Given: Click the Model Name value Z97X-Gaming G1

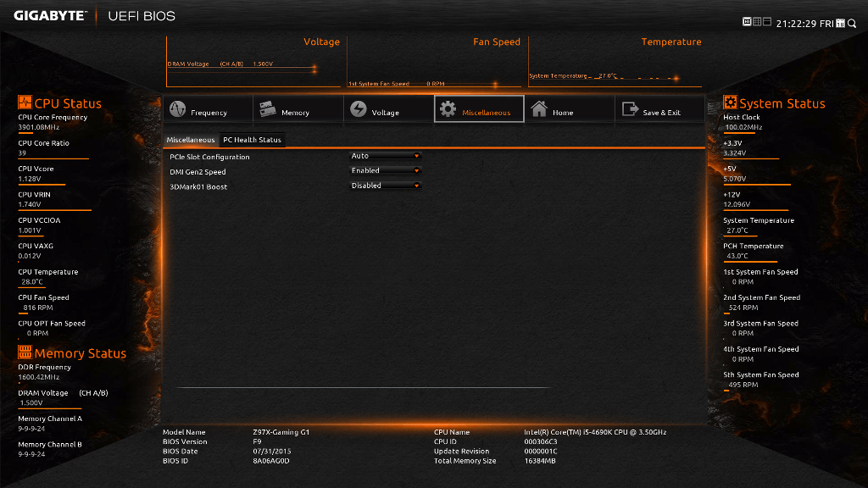Looking at the screenshot, I should click(x=281, y=433).
